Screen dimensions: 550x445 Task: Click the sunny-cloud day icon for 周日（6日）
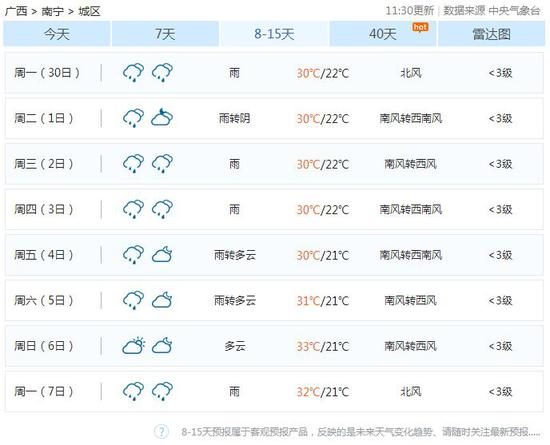click(x=133, y=346)
